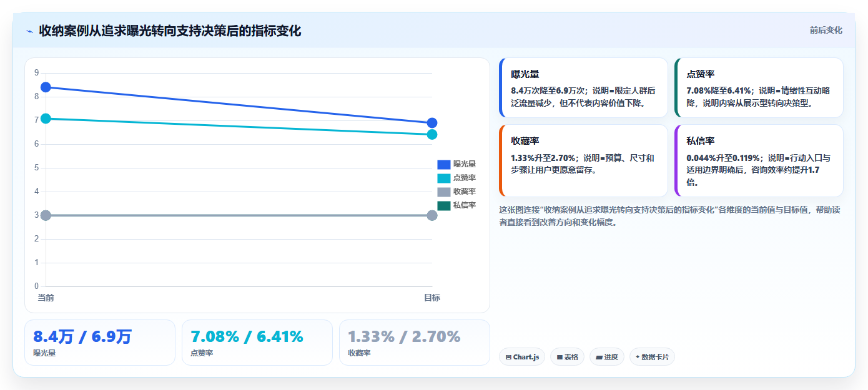This screenshot has height=390, width=868.
Task: Click the icon inside the Chart.js chip
Action: pos(508,358)
